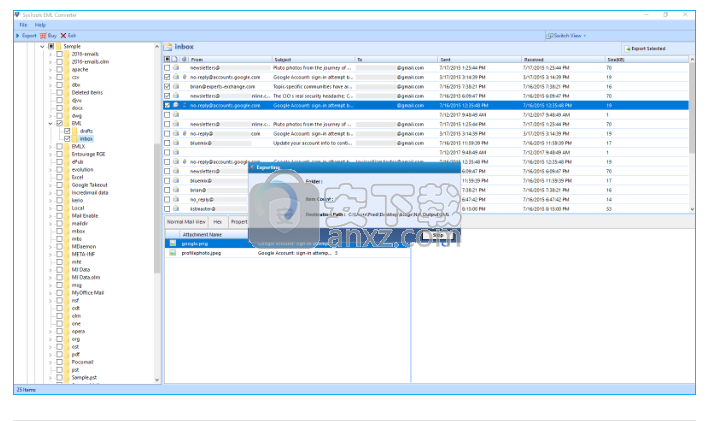Image resolution: width=714 pixels, height=421 pixels.
Task: Switch to the Hex tab
Action: click(218, 222)
